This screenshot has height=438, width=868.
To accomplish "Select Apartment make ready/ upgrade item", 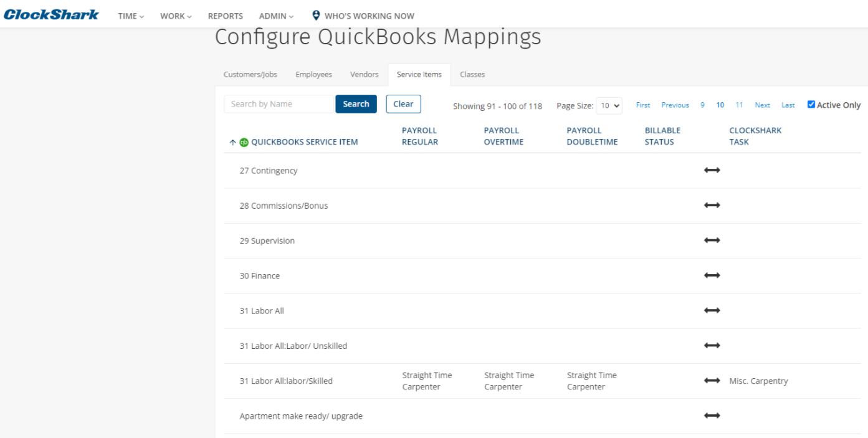I will [301, 416].
